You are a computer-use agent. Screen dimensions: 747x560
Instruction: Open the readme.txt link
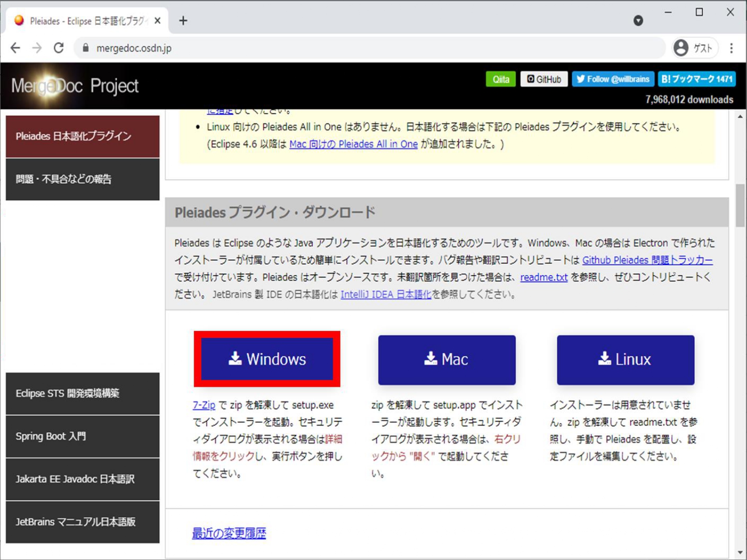tap(543, 277)
